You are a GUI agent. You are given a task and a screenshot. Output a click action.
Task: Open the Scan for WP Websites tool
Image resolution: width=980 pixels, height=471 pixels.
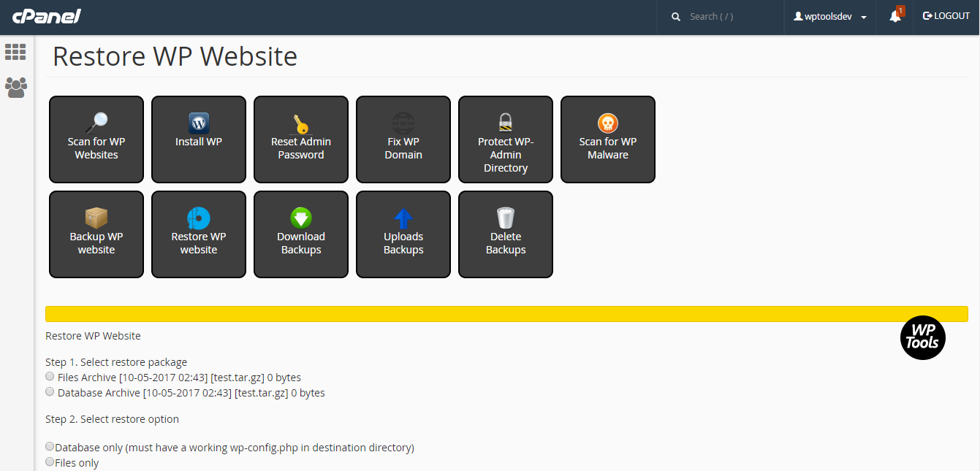96,139
